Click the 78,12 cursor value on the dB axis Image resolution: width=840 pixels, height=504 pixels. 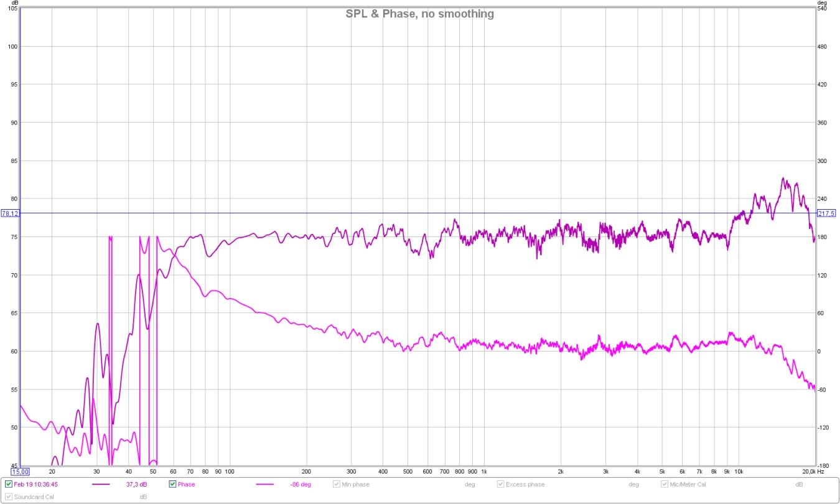(x=9, y=213)
